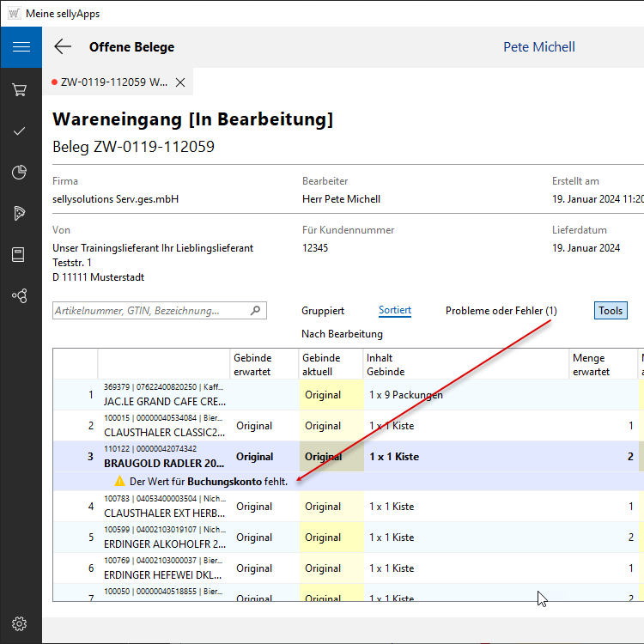Click the shopping cart sidebar icon

coord(20,89)
